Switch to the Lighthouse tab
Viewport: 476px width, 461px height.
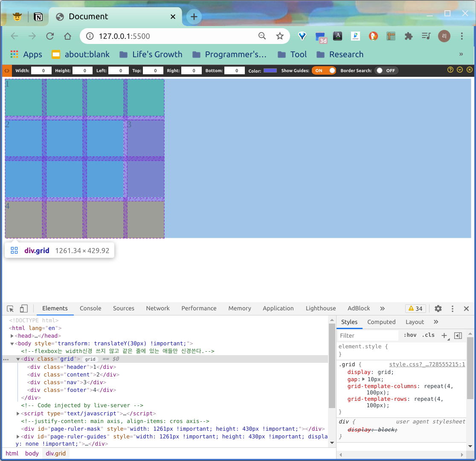coord(321,308)
